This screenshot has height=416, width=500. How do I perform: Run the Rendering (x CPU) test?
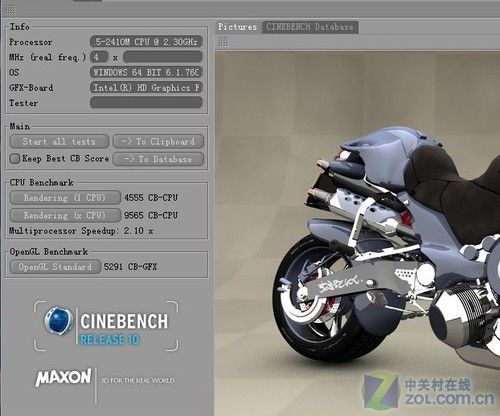tap(65, 215)
